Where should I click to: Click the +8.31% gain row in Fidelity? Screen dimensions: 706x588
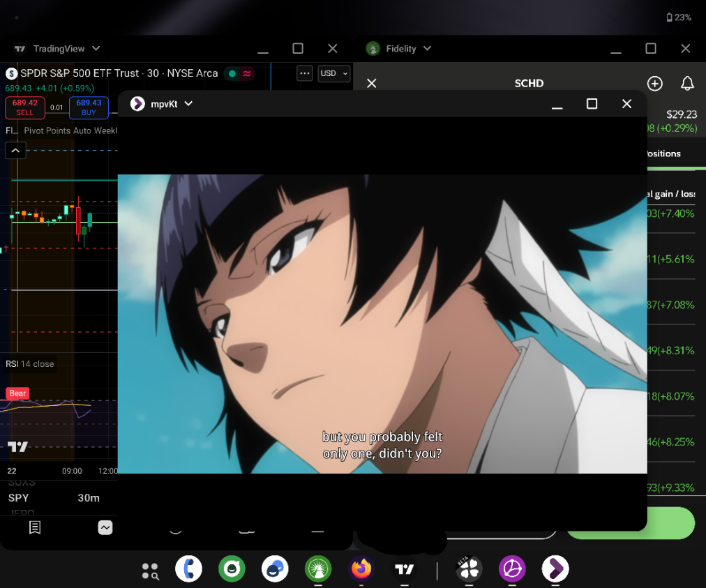671,350
